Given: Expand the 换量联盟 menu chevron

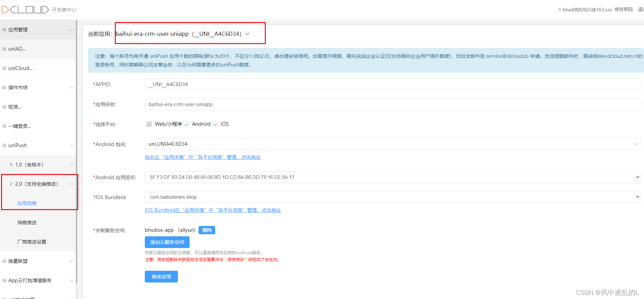Looking at the screenshot, I should pos(72,261).
